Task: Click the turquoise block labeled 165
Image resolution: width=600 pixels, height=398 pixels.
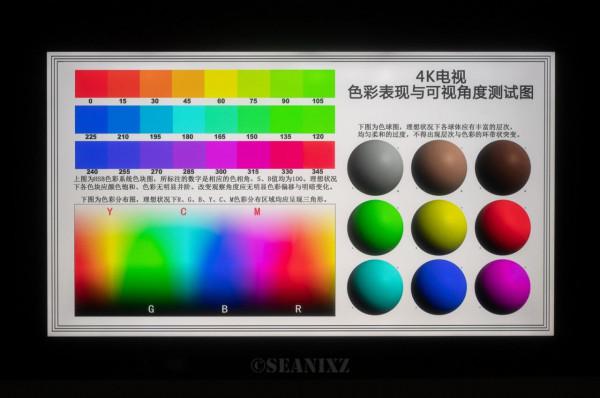Action: pyautogui.click(x=221, y=119)
